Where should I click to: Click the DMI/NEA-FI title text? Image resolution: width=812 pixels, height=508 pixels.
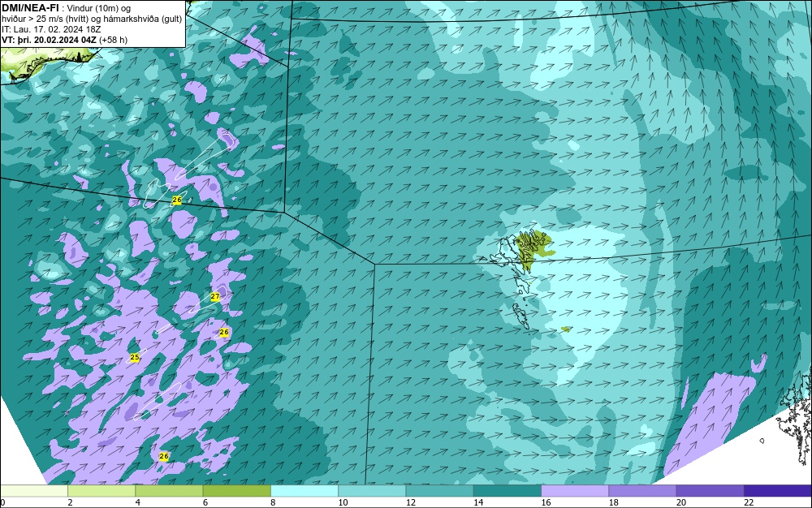pos(30,7)
